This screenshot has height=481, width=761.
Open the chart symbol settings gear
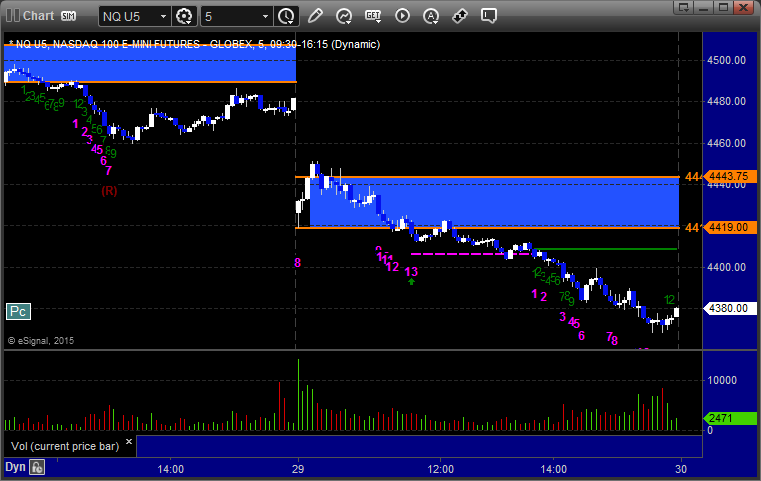tap(184, 17)
